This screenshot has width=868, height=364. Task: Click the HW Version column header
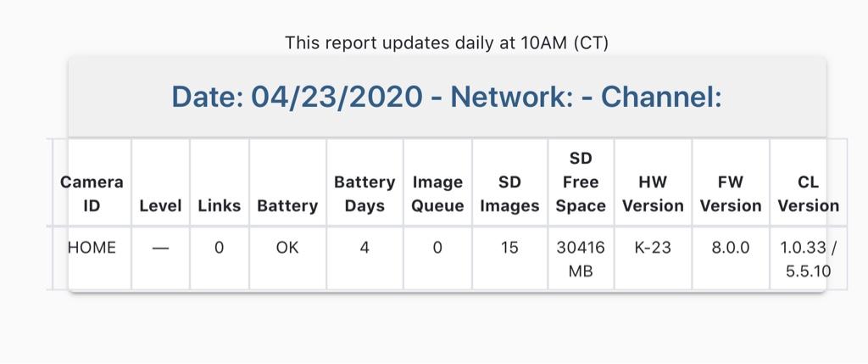coord(653,194)
